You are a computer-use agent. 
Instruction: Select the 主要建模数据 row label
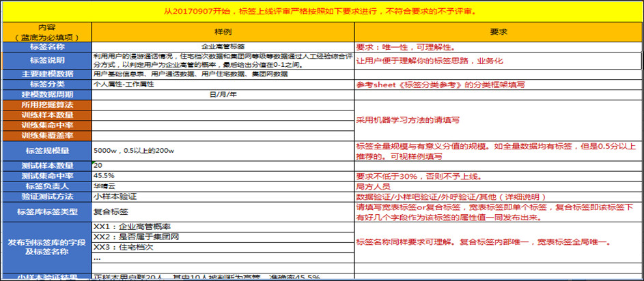[x=47, y=74]
